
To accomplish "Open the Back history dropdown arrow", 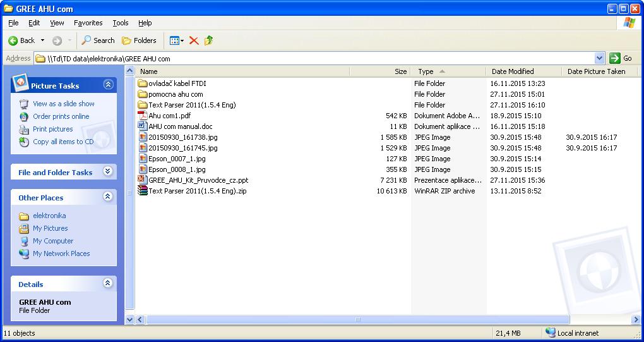I will [x=42, y=40].
